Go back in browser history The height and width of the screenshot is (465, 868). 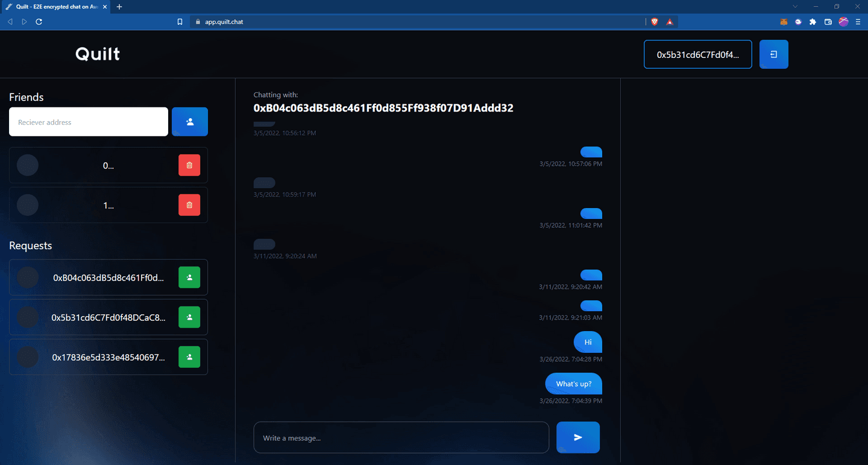click(x=10, y=22)
